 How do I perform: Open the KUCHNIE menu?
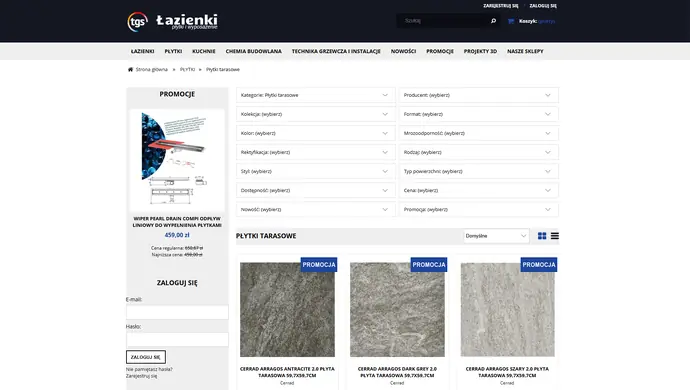coord(204,52)
